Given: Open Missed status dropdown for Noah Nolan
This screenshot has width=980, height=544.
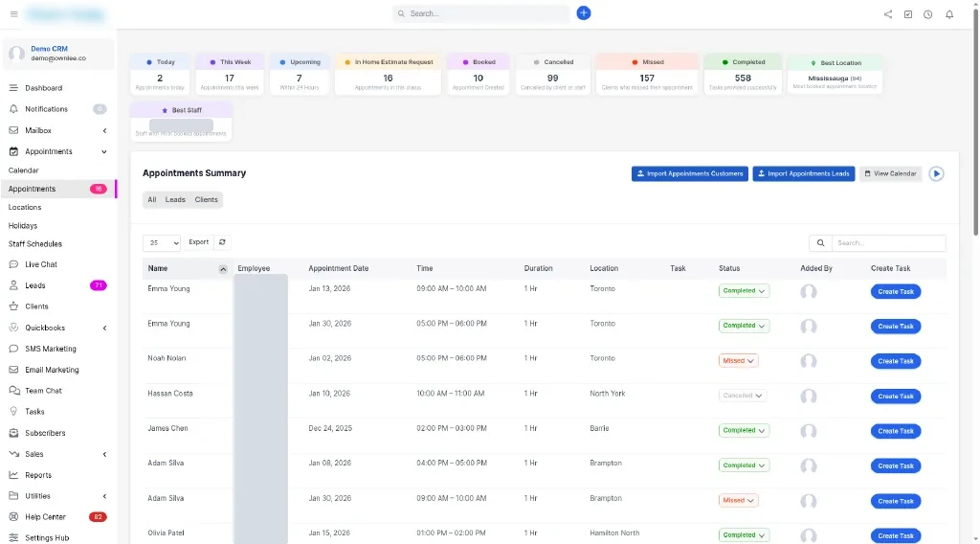Looking at the screenshot, I should click(x=738, y=361).
